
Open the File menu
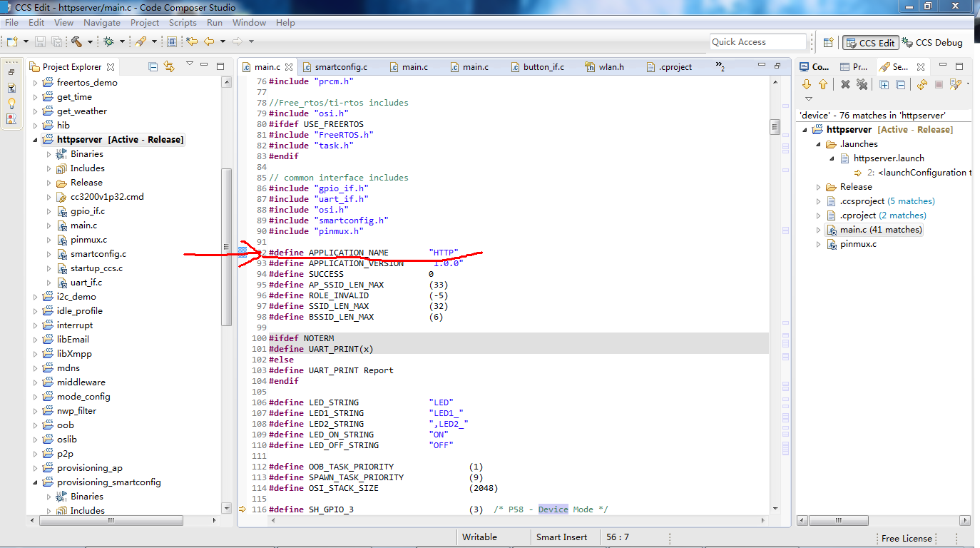(11, 23)
